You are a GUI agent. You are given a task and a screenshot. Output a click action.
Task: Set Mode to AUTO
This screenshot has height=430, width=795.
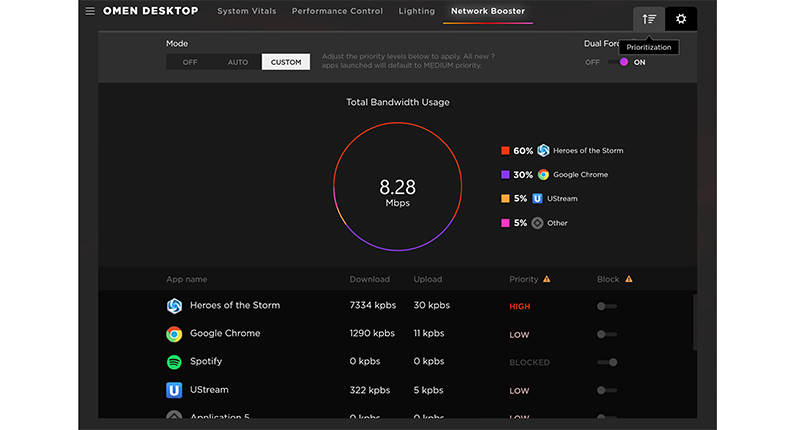pyautogui.click(x=237, y=62)
